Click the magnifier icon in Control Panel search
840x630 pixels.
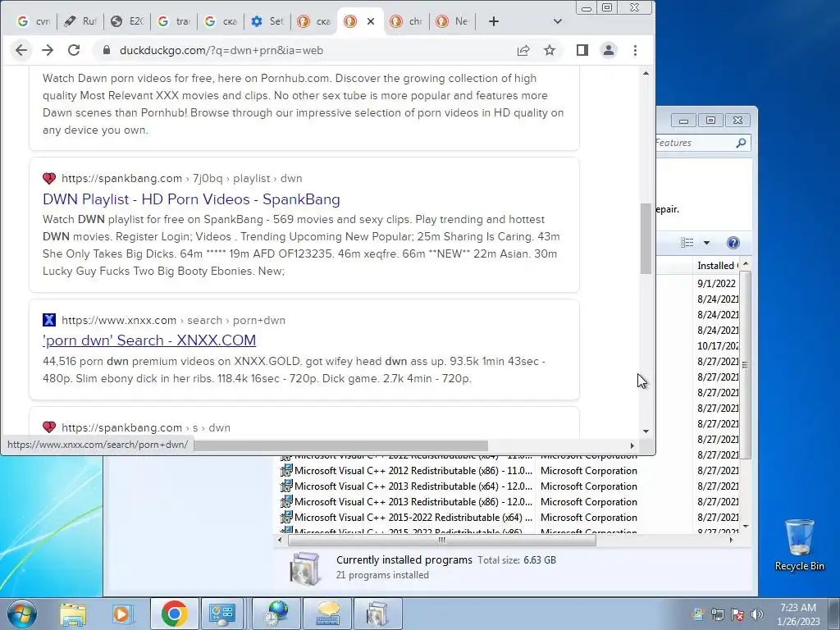click(x=741, y=143)
